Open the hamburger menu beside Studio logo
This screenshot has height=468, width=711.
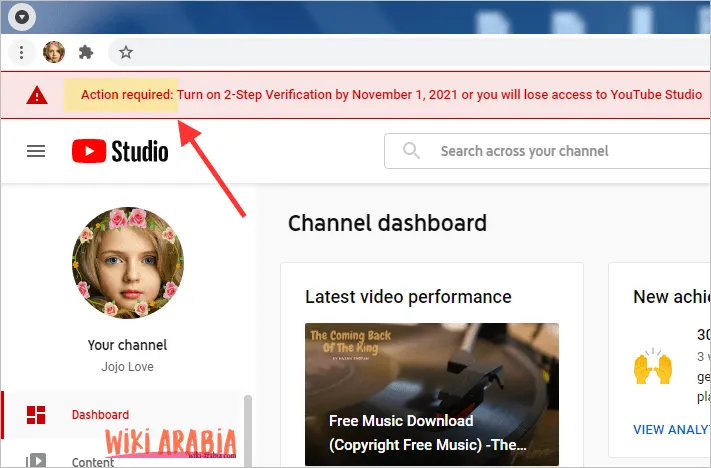(36, 151)
